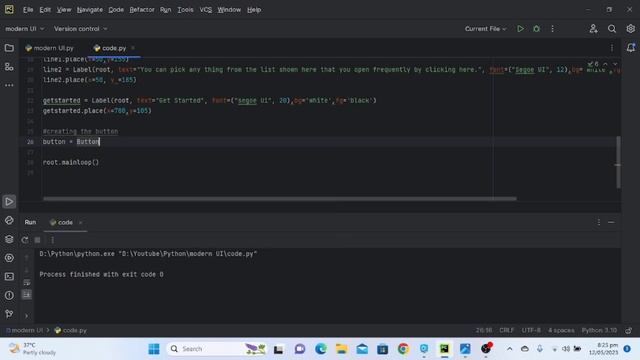The image size is (640, 360).
Task: Jump to next highlighted problem arrow in editor
Action: click(x=615, y=64)
